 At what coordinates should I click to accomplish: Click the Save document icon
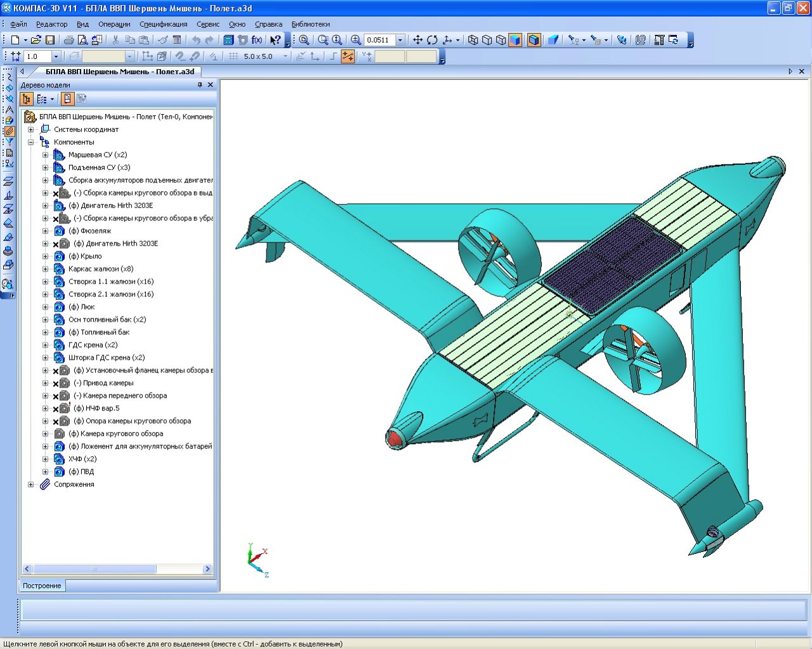[50, 40]
